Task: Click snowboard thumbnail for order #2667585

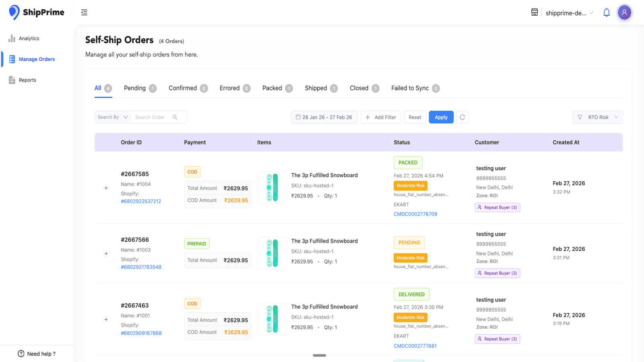Action: point(272,187)
